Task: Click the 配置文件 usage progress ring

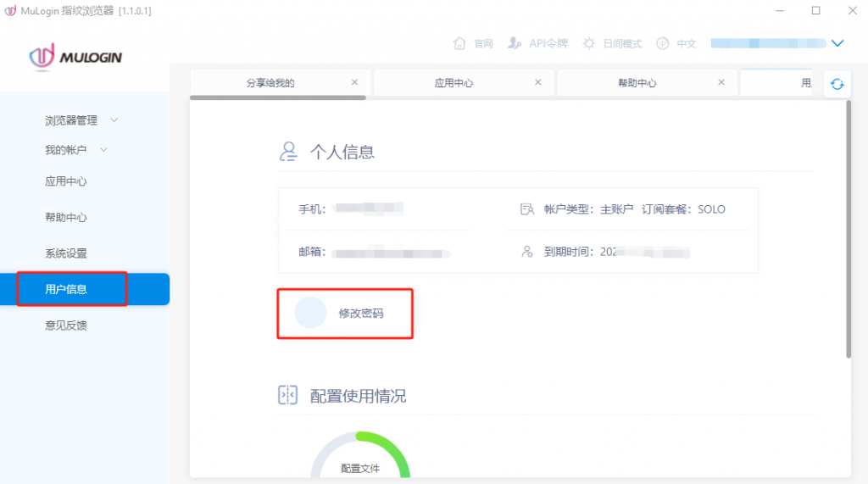Action: 360,454
